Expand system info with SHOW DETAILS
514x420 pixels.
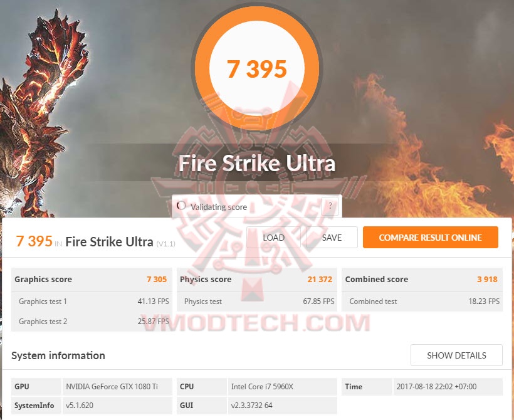coord(456,355)
